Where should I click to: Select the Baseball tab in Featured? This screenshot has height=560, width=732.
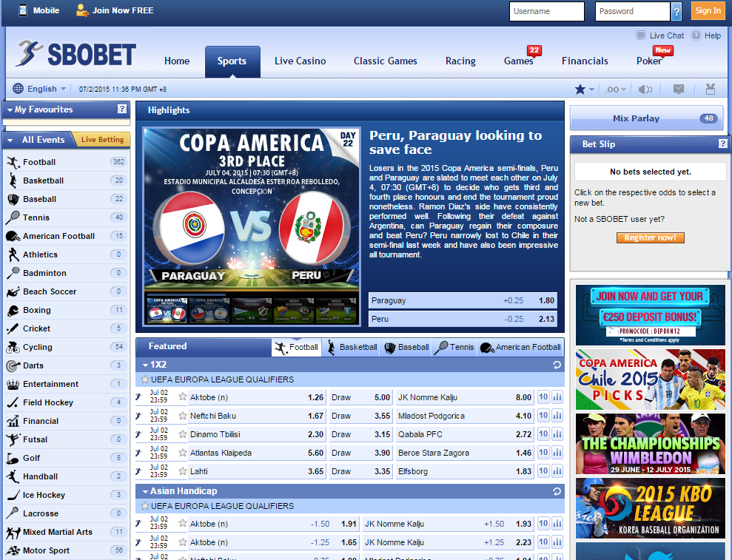[406, 347]
